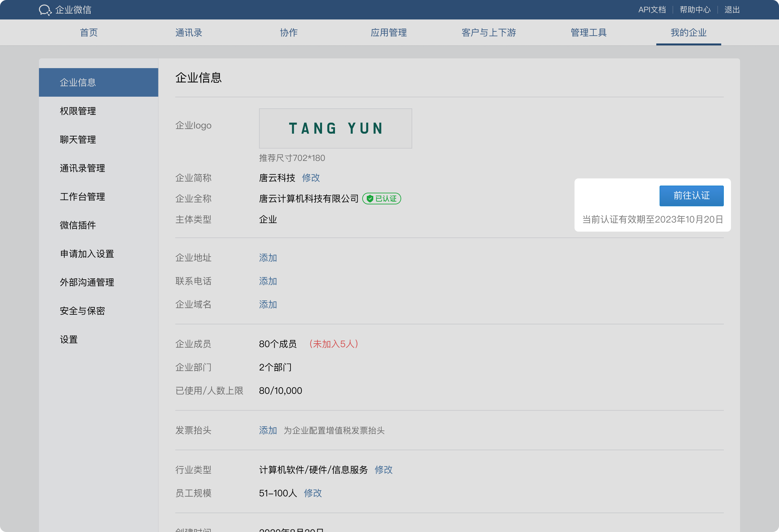Click the 企业微信 logo icon
Screen dimensions: 779x532
(x=45, y=10)
